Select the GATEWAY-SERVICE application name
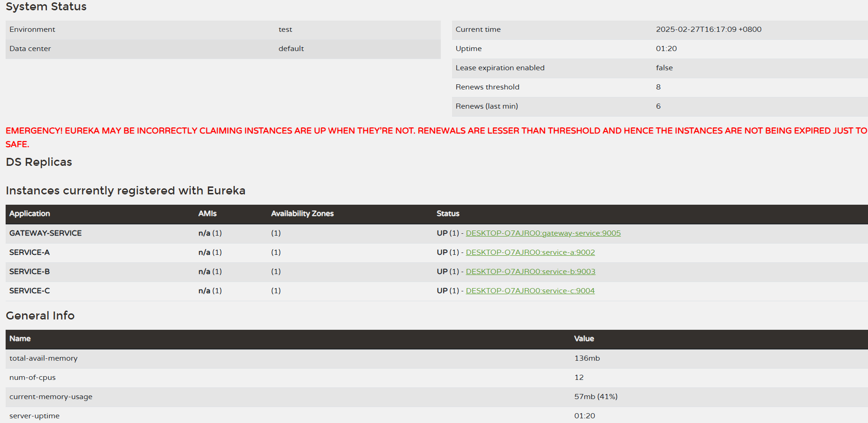The image size is (868, 423). click(45, 233)
